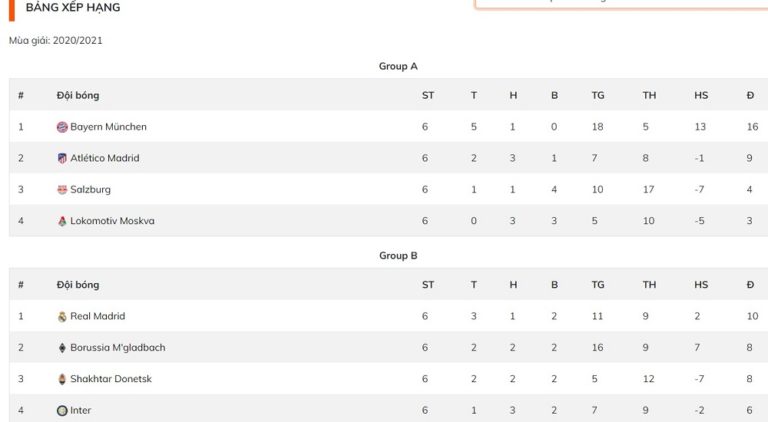
Task: Click the Real Madrid club crest icon
Action: pos(62,316)
